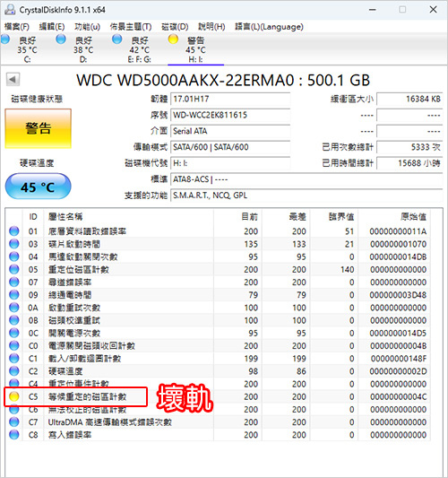Click blue status icon of attribute 0B
448x478 pixels.
tap(14, 320)
